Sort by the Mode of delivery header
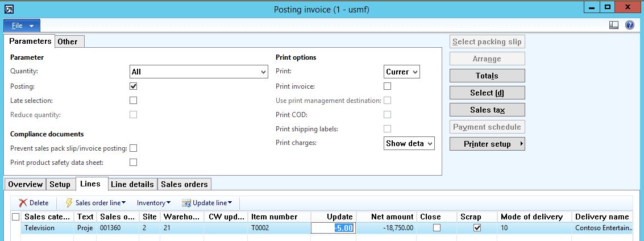The width and height of the screenshot is (644, 241). click(534, 217)
